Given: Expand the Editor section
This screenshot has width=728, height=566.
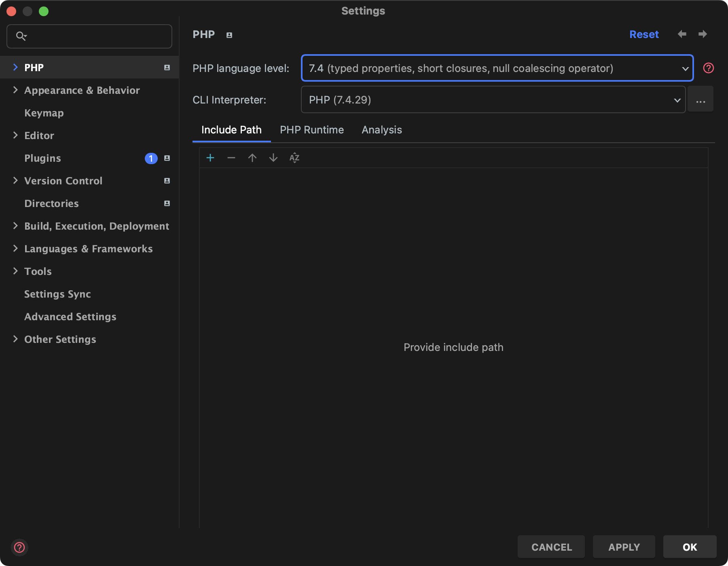Looking at the screenshot, I should click(15, 135).
